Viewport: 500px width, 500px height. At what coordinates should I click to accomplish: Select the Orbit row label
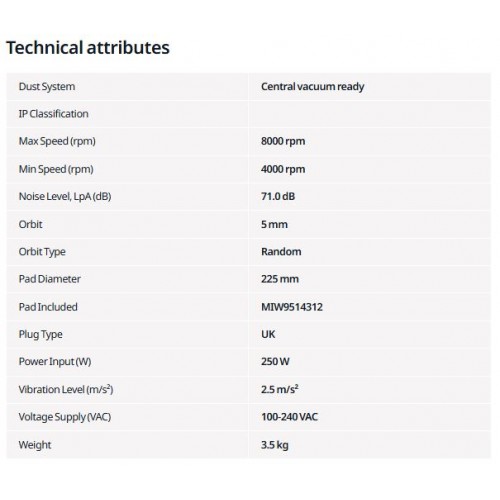(x=31, y=224)
